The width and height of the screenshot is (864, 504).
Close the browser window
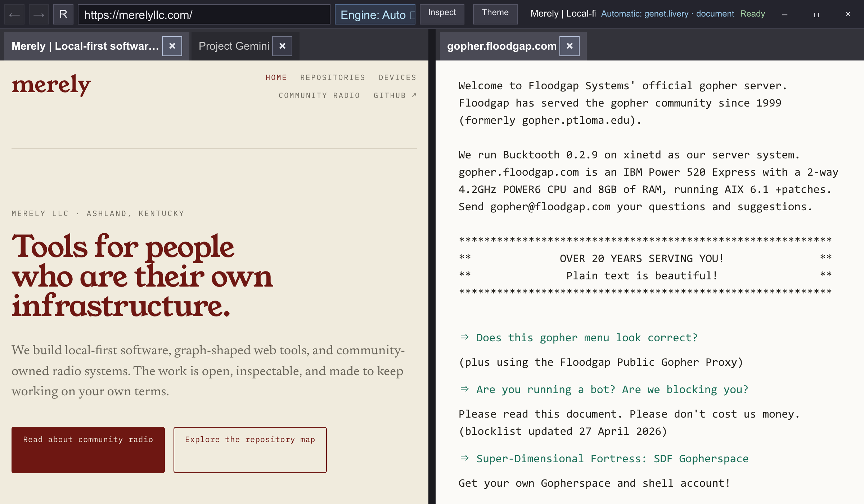coord(848,15)
